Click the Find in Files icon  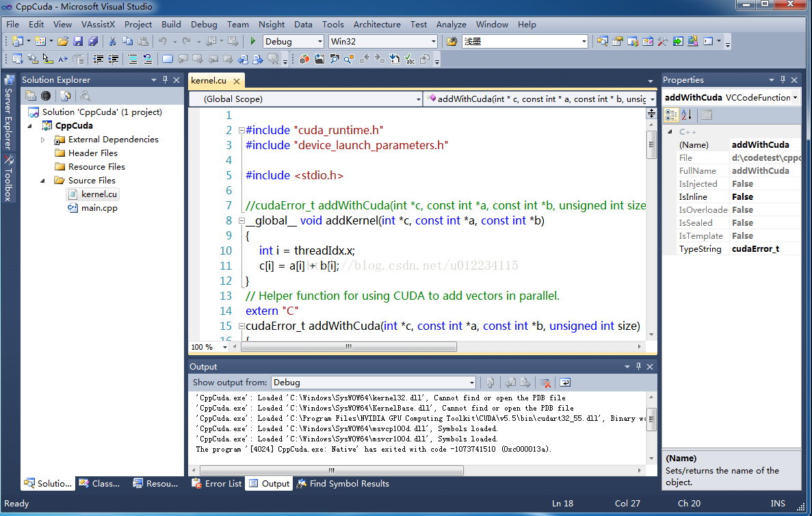pyautogui.click(x=452, y=42)
